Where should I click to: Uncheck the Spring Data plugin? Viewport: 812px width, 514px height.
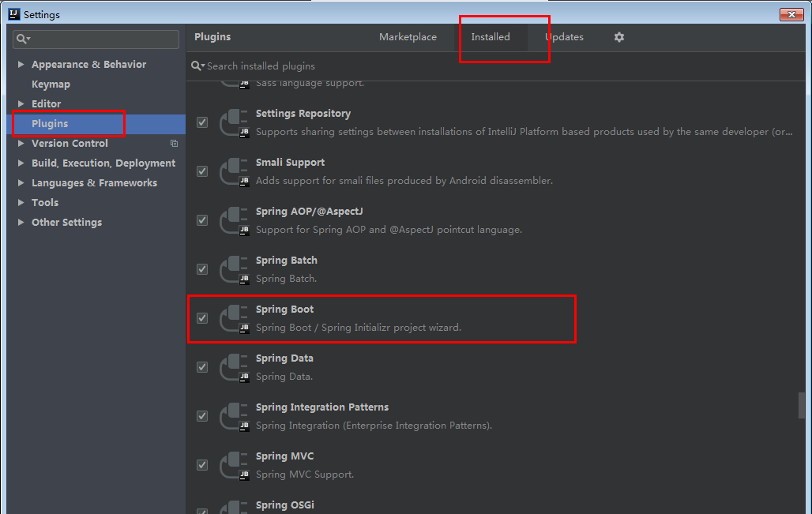point(202,367)
